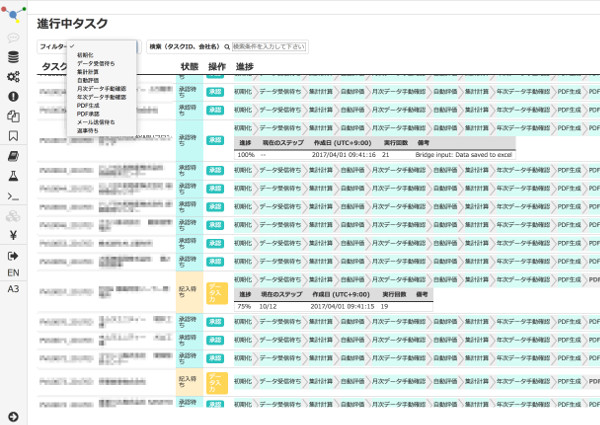Click 備考 header in the 100% detail table
The width and height of the screenshot is (600, 425).
click(423, 143)
